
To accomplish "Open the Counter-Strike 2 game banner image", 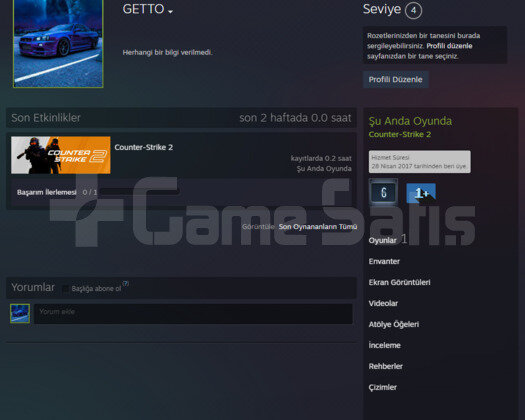I will [61, 155].
